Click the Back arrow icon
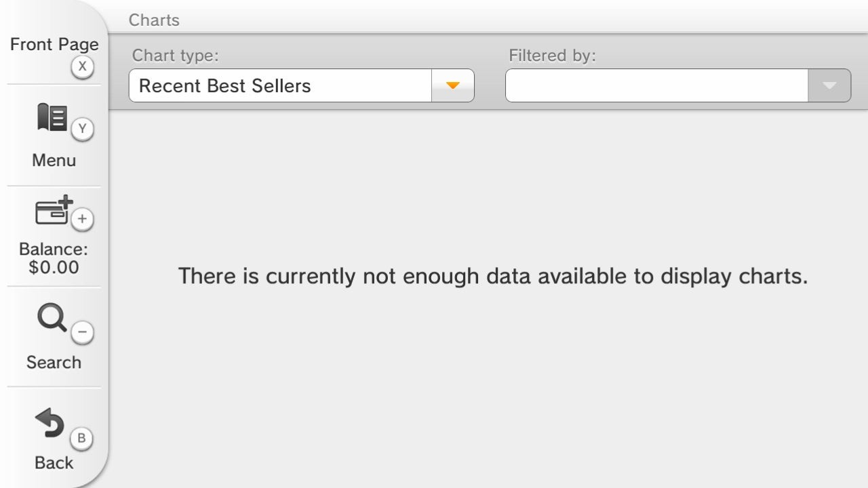 pos(50,423)
